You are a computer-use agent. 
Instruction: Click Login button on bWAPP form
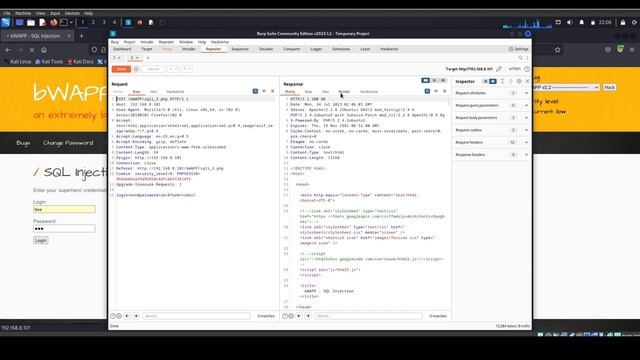coord(41,240)
